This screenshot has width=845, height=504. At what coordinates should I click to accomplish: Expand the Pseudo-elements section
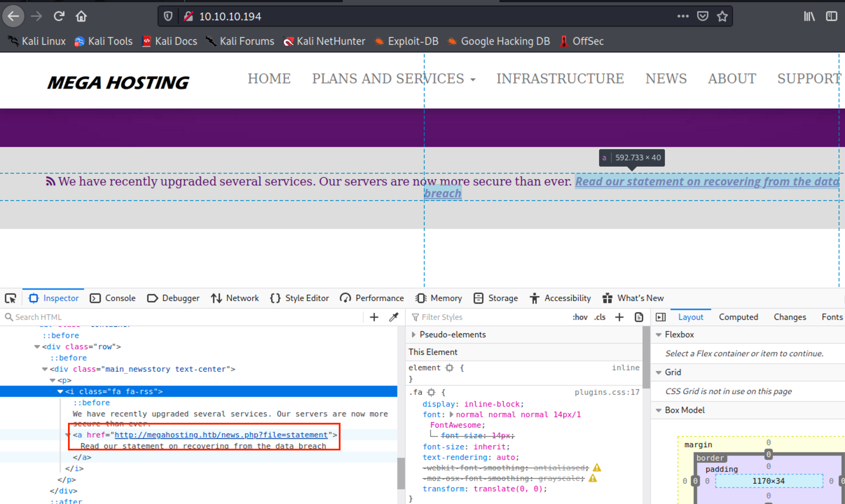pyautogui.click(x=413, y=335)
